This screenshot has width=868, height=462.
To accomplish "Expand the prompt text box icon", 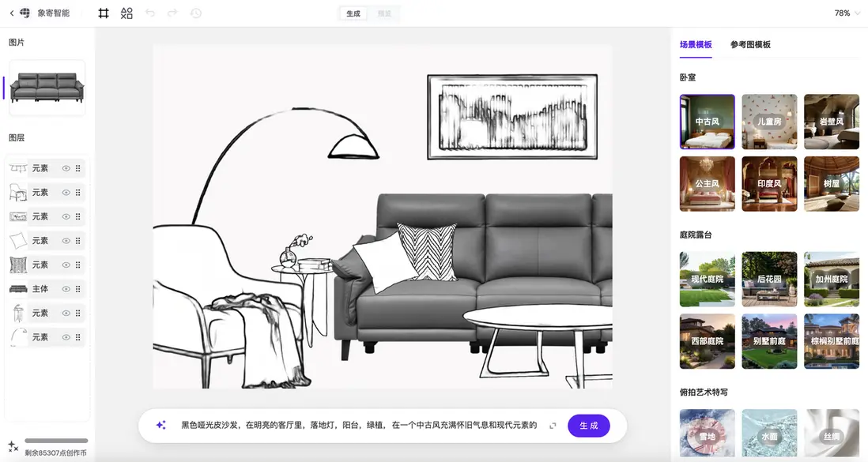I will (553, 426).
